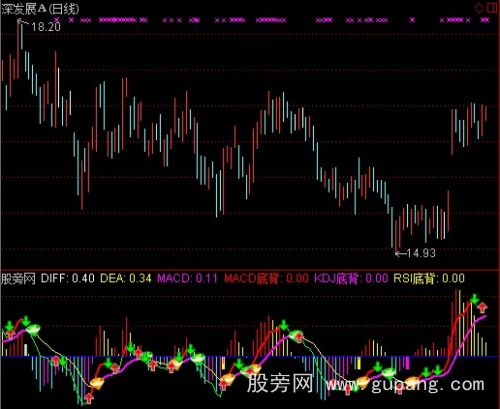Click the 股旁网 indicator name label
This screenshot has width=500, height=409.
pyautogui.click(x=18, y=278)
